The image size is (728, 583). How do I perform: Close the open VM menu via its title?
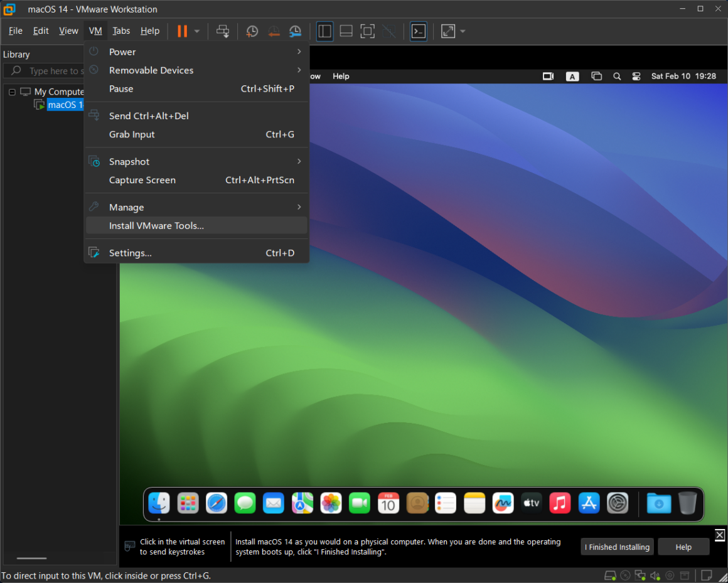click(x=95, y=31)
